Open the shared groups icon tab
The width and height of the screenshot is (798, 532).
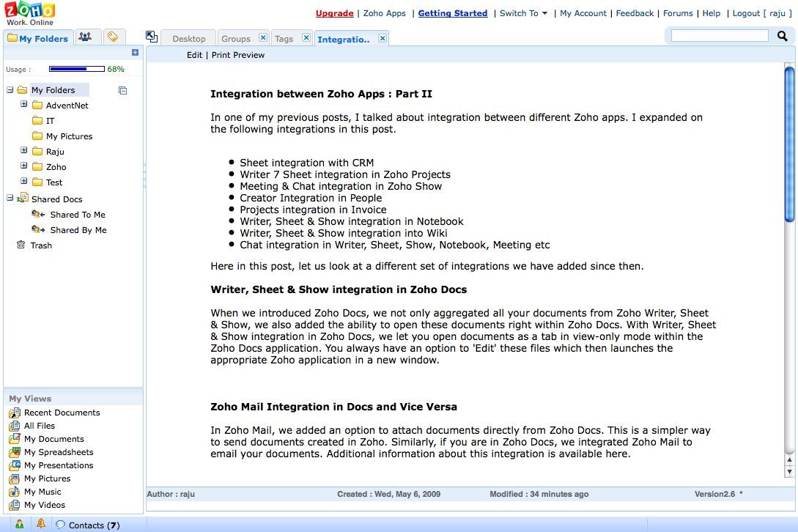(85, 37)
